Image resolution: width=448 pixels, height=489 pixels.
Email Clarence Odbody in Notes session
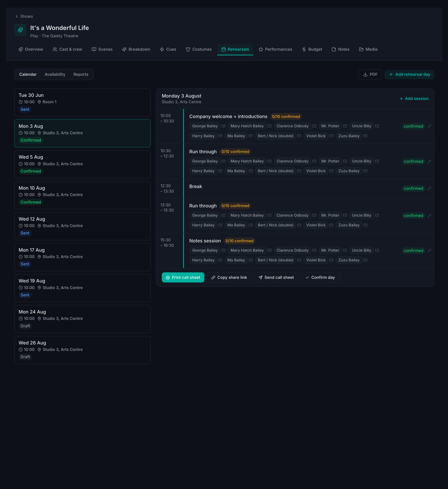(314, 250)
